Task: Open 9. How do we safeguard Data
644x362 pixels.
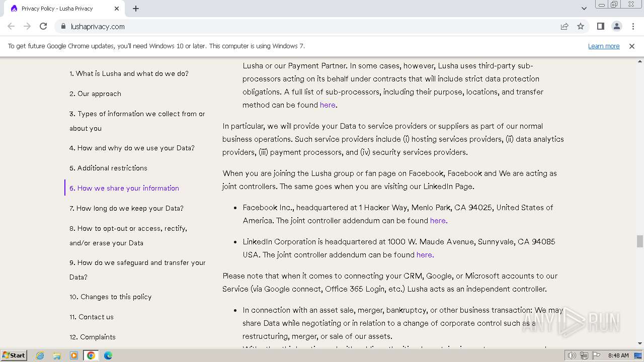Action: pyautogui.click(x=137, y=269)
